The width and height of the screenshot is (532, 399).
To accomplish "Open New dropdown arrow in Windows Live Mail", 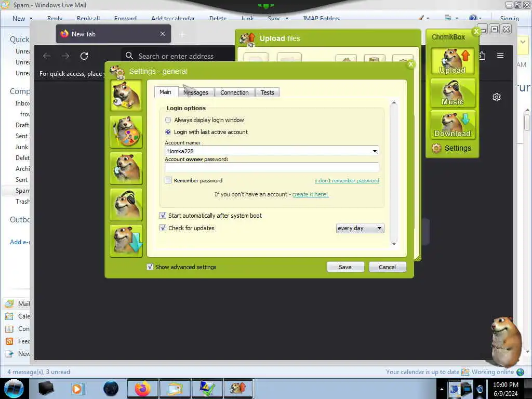I will point(31,19).
